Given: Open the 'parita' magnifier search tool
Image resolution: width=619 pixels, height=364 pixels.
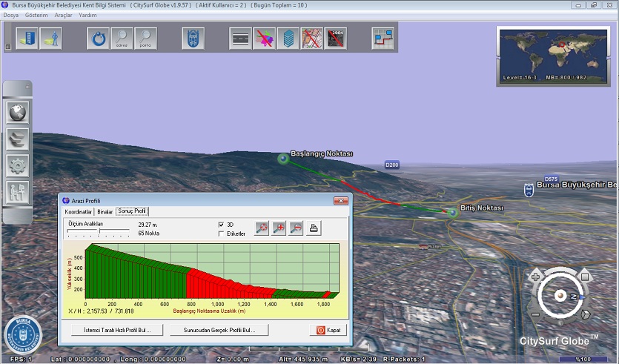Looking at the screenshot, I should [146, 39].
